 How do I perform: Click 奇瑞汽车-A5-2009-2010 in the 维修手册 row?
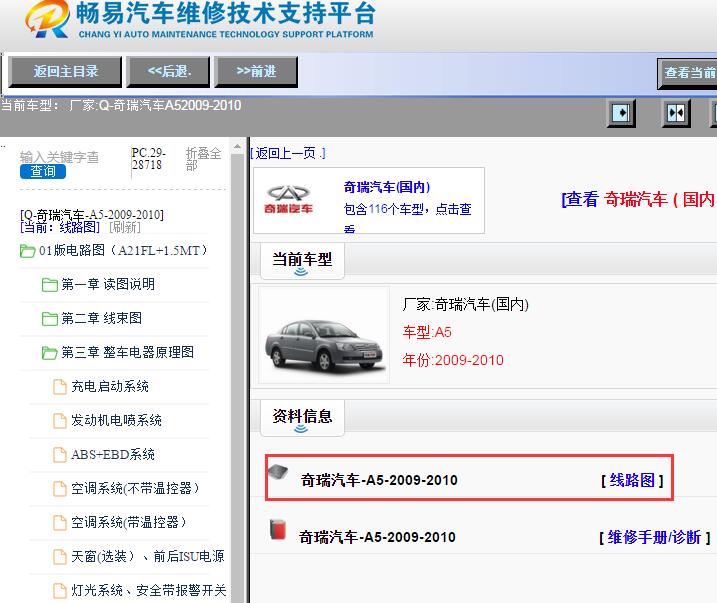(x=377, y=537)
